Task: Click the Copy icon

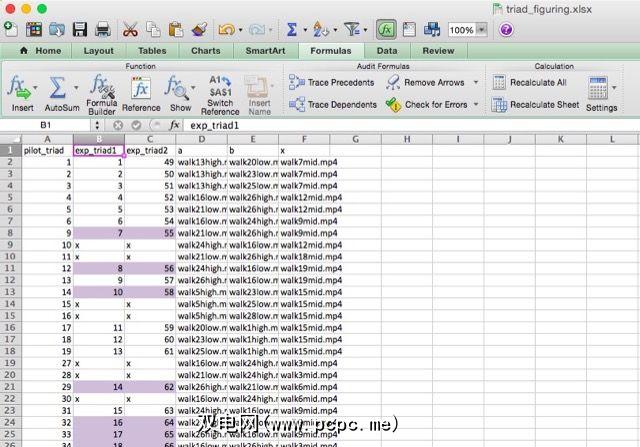Action: coord(153,29)
